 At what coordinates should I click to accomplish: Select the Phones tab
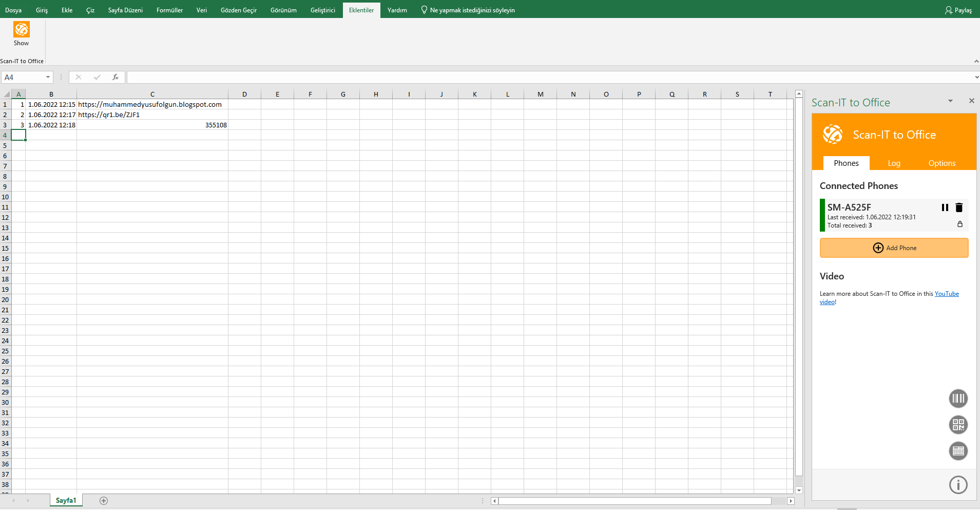(846, 163)
